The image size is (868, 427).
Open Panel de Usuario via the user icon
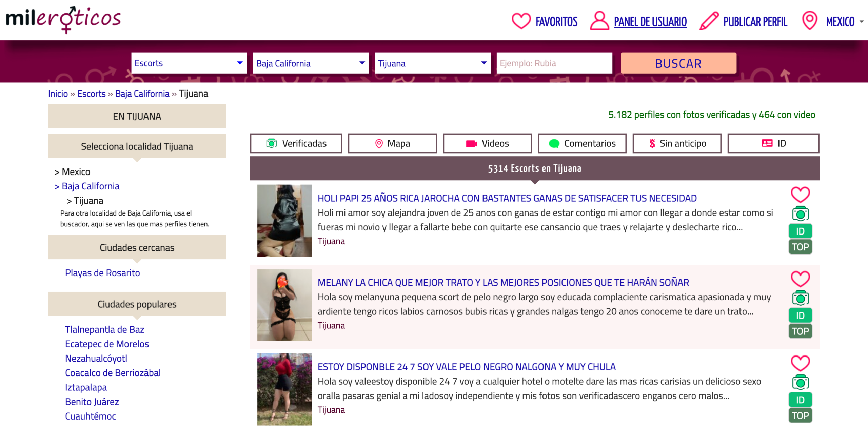(599, 21)
